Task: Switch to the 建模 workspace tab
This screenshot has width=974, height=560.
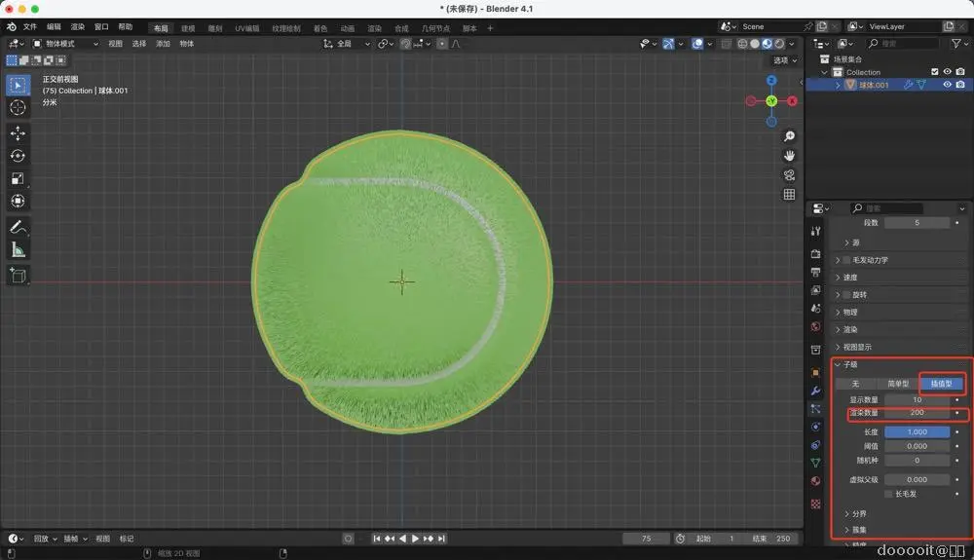Action: (188, 28)
